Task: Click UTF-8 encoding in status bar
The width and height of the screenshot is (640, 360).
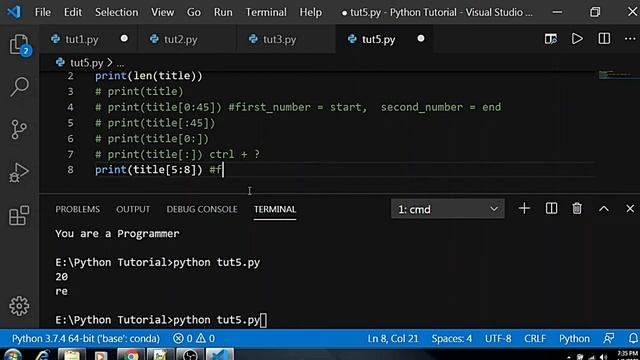Action: (x=498, y=338)
